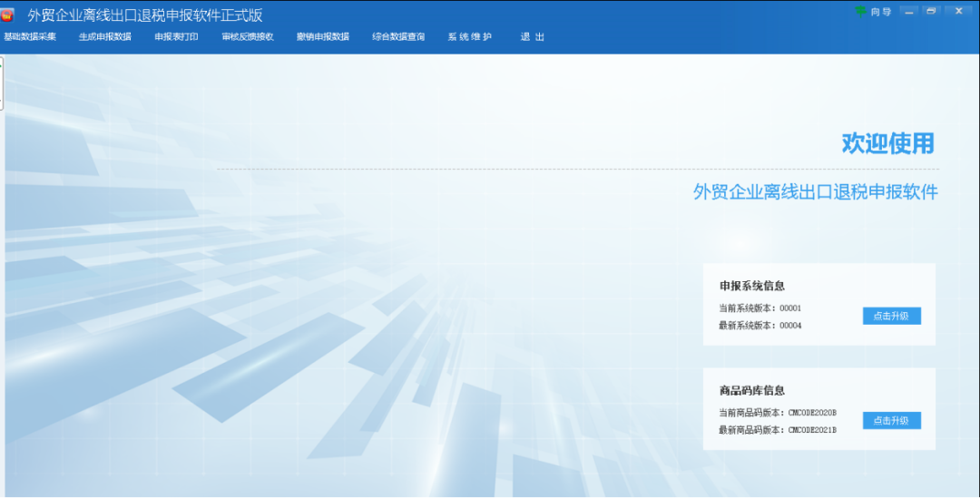The image size is (980, 498).
Task: Open the 综合数据查询 menu
Action: (x=398, y=37)
